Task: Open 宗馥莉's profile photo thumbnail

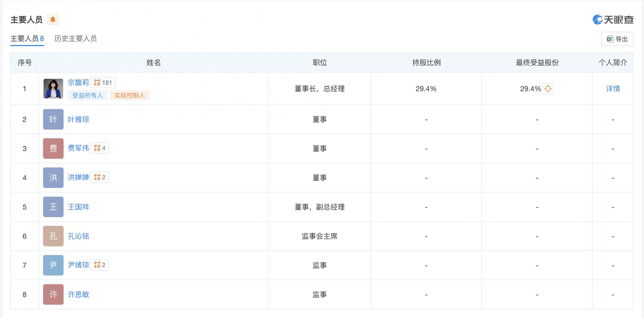Action: click(x=53, y=89)
